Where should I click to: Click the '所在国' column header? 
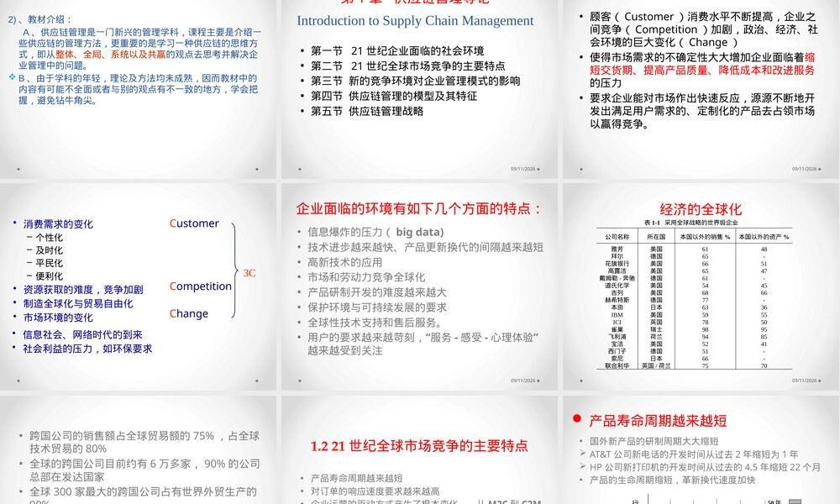(656, 237)
